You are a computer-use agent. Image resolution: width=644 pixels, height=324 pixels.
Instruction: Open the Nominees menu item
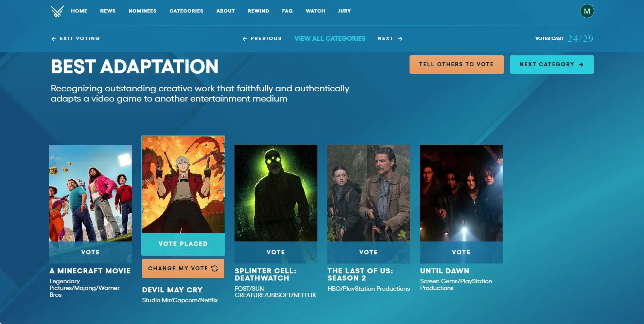pos(142,11)
